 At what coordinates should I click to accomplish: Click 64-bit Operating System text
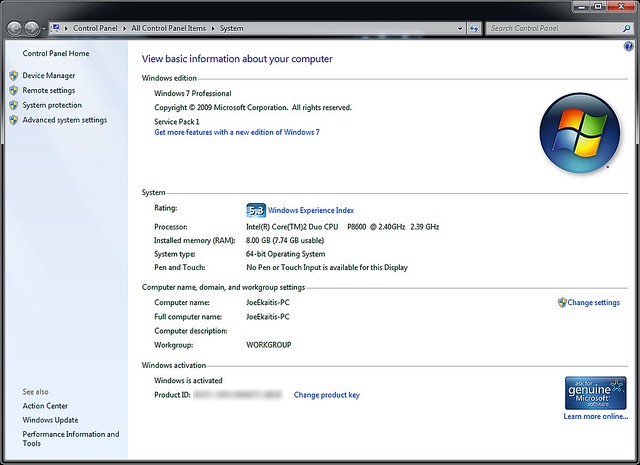coord(285,254)
